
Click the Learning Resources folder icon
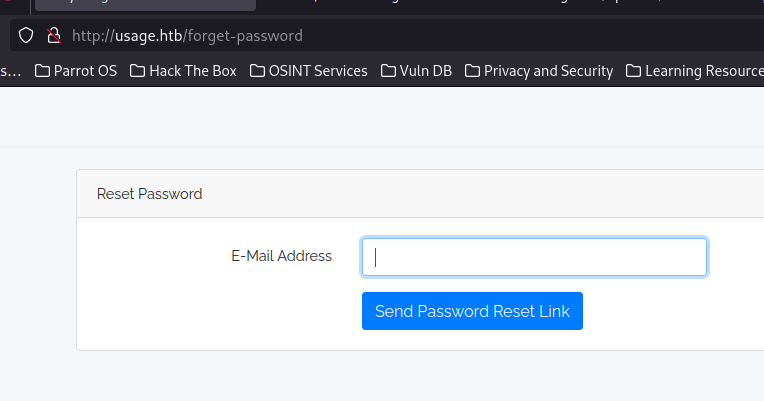[x=634, y=71]
